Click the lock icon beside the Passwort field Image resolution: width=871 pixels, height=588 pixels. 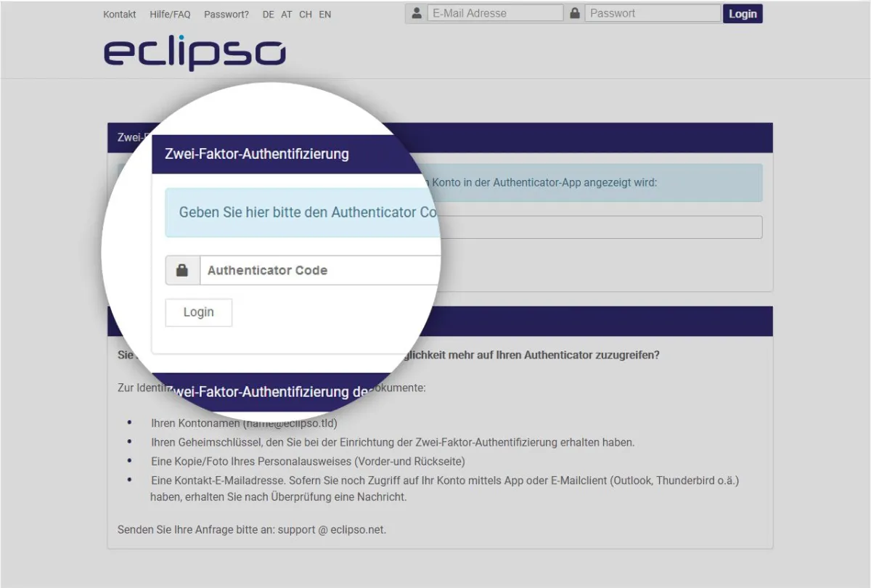575,14
